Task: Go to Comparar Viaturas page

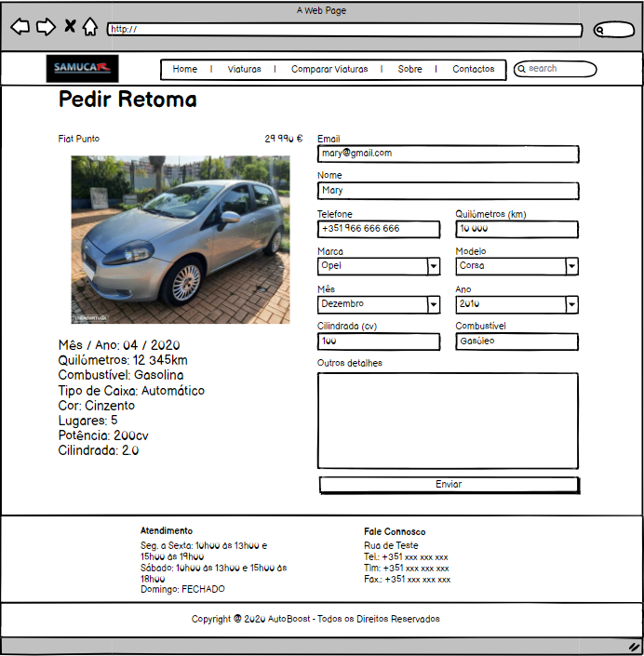Action: pyautogui.click(x=329, y=70)
